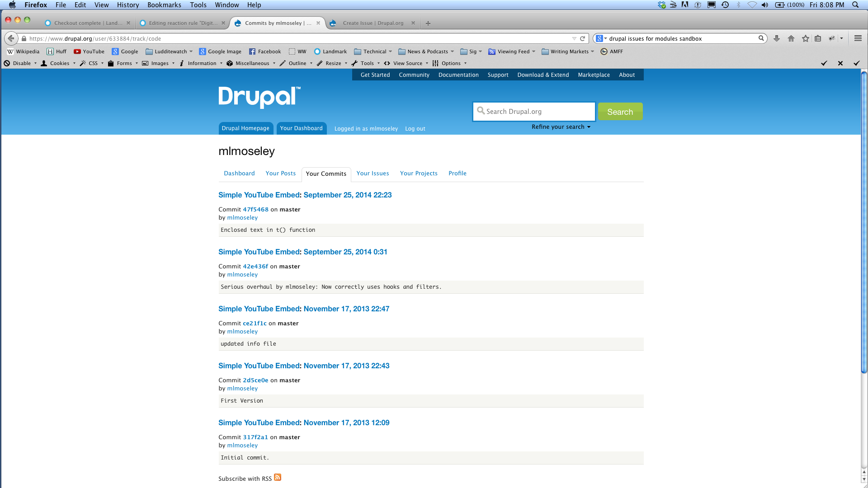Open Bookmarks menu in menu bar
868x488 pixels.
tap(164, 5)
